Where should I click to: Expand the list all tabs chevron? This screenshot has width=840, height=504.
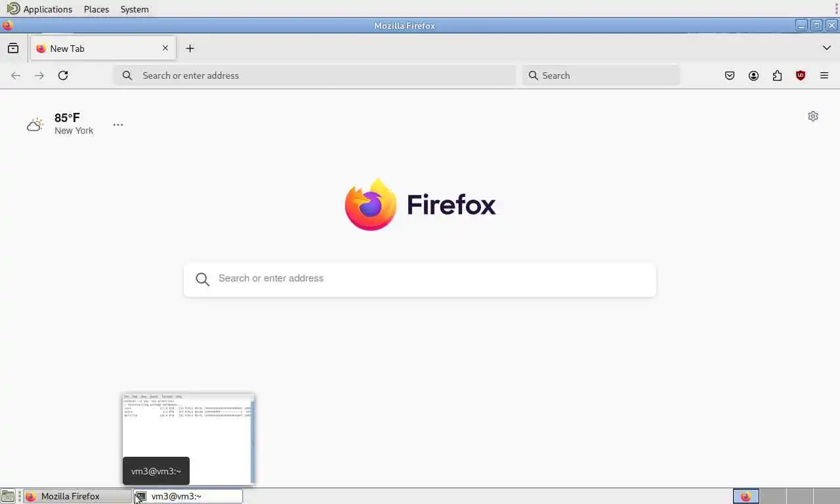pos(827,48)
